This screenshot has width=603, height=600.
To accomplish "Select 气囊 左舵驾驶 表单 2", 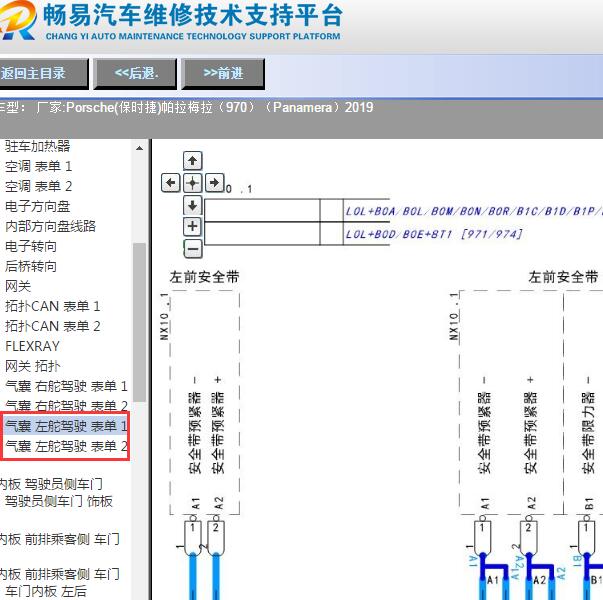I will (x=66, y=446).
